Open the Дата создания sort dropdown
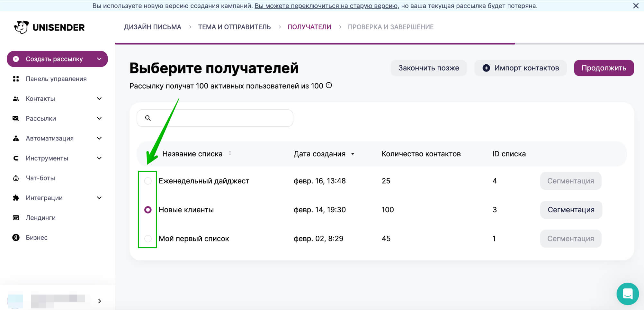 (x=353, y=154)
